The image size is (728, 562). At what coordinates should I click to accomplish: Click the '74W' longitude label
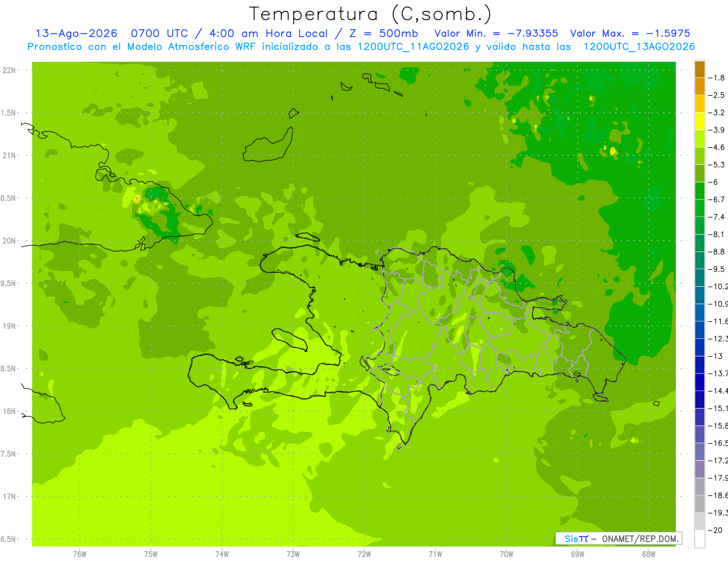tap(222, 554)
